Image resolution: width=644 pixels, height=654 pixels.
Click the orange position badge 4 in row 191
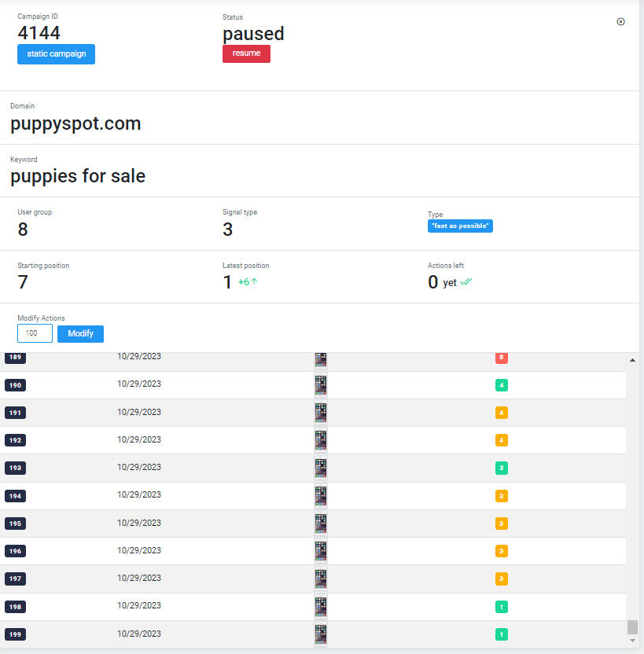502,413
